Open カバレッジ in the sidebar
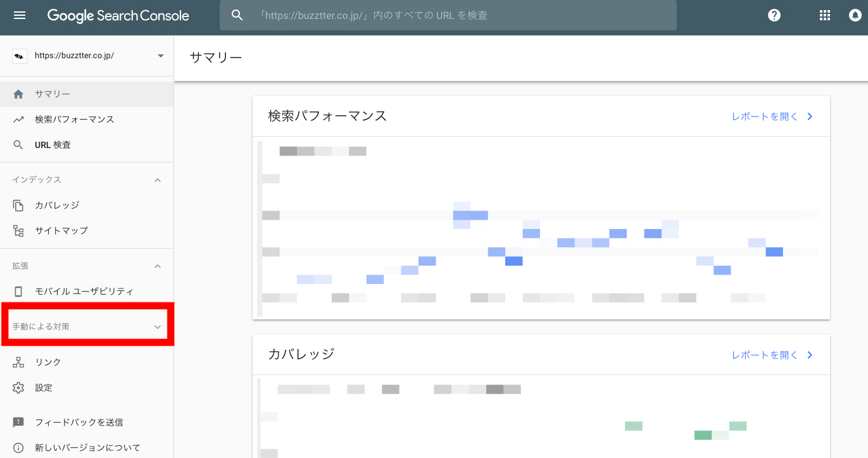 coord(87,206)
